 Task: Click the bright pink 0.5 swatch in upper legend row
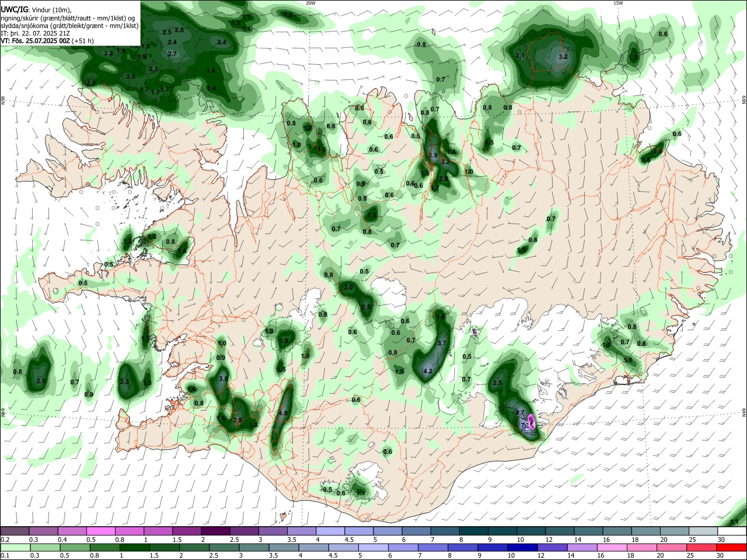(100, 531)
